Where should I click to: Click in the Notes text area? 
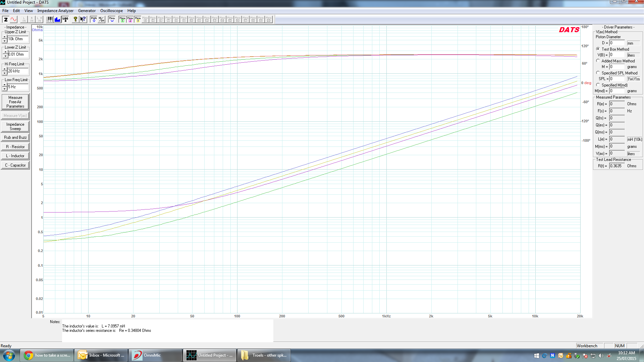click(x=167, y=330)
